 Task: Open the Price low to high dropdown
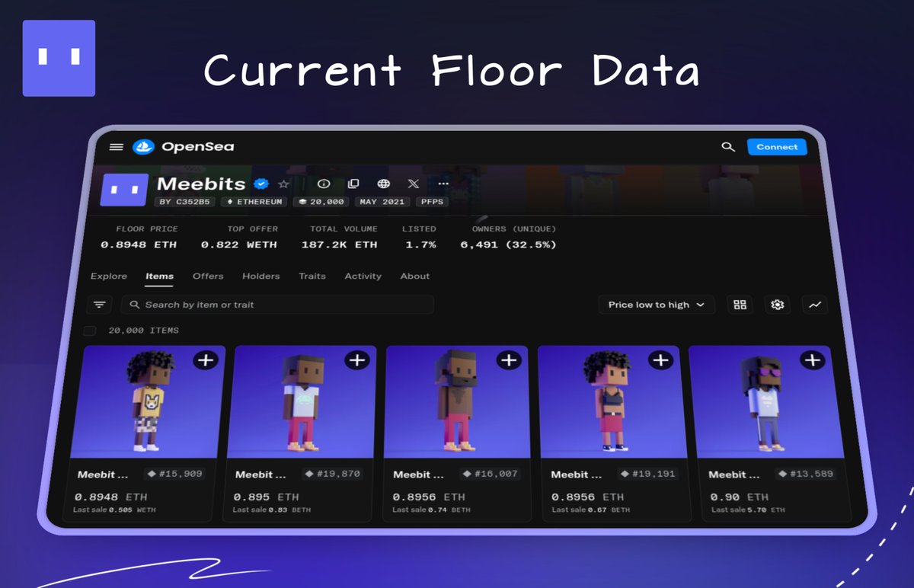(x=657, y=305)
